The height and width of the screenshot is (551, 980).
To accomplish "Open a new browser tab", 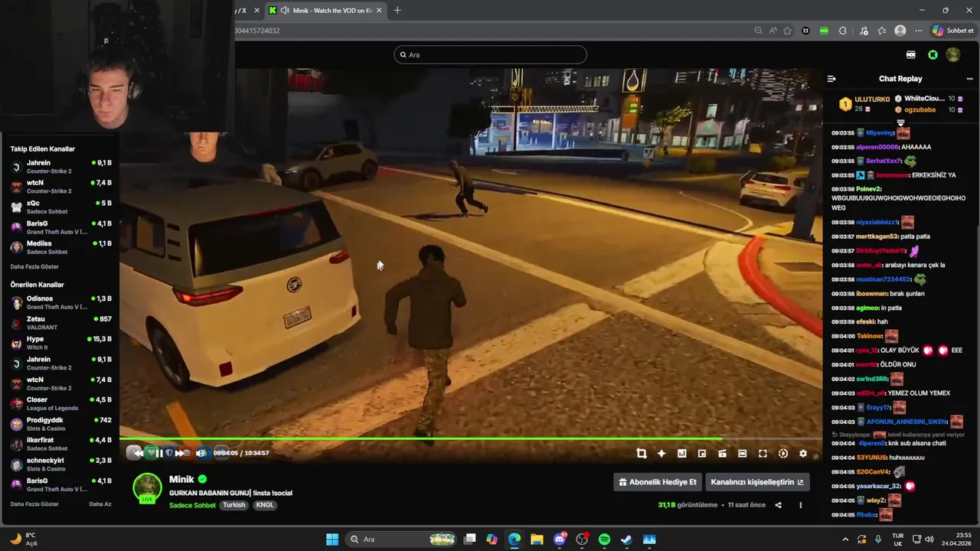I will point(397,11).
